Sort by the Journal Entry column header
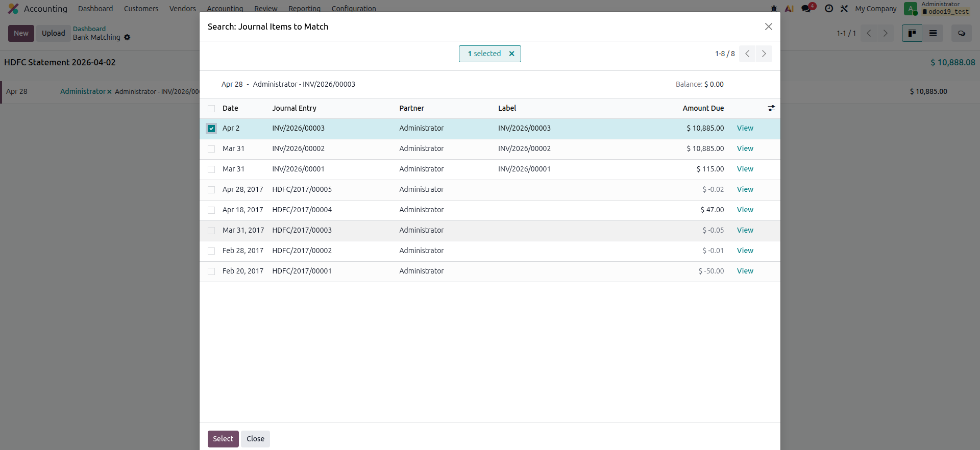 [x=294, y=108]
